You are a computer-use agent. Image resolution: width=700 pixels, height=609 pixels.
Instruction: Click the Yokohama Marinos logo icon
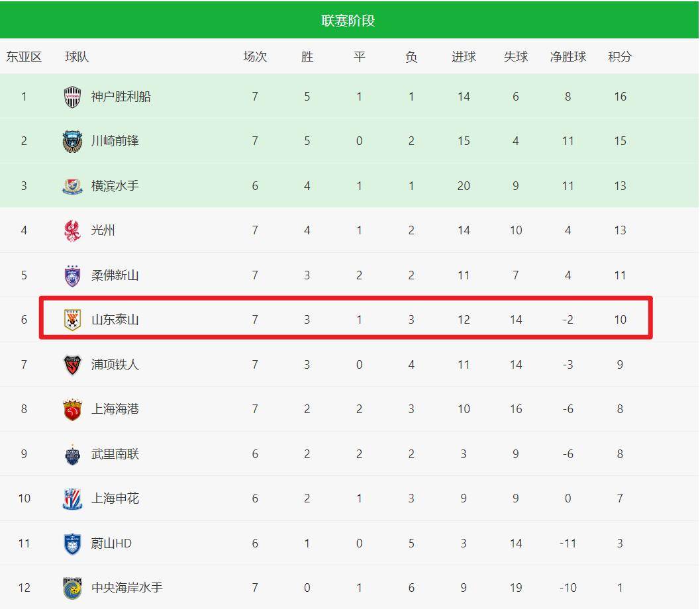coord(72,186)
